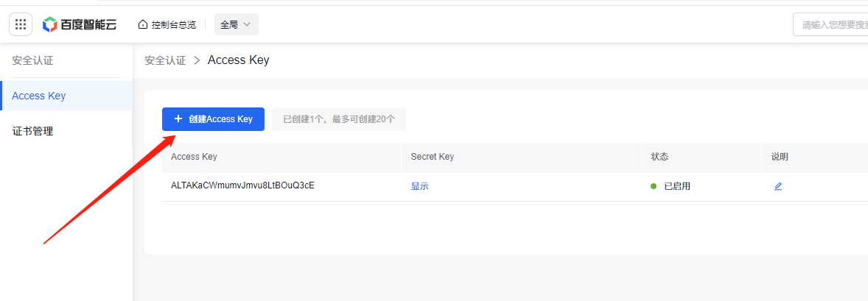Edit the description with the pencil icon
The image size is (868, 301).
[x=777, y=186]
